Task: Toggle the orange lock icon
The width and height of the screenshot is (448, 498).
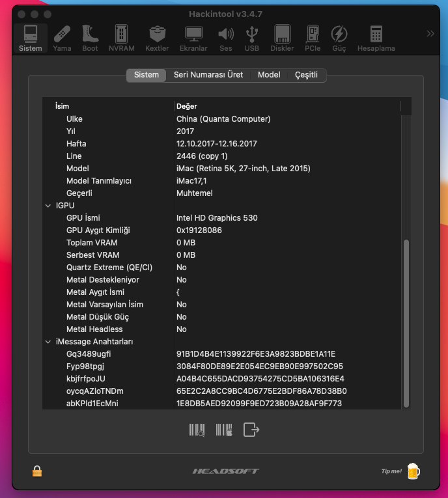Action: pos(37,470)
